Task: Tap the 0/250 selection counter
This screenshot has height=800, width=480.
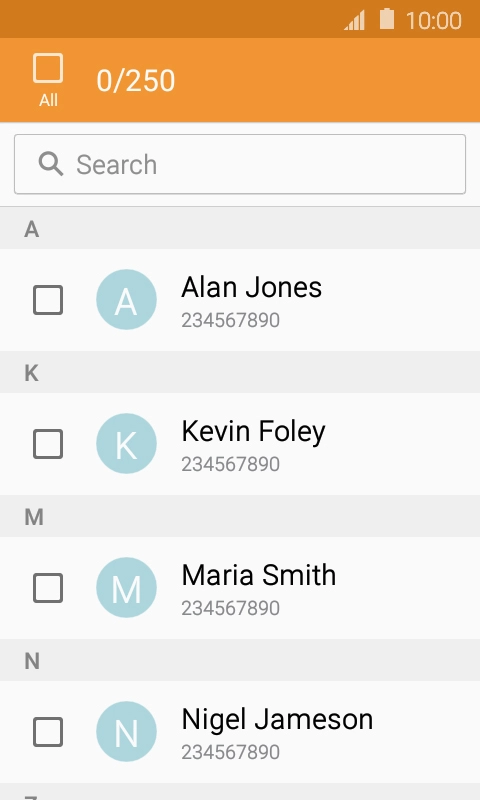Action: click(136, 81)
